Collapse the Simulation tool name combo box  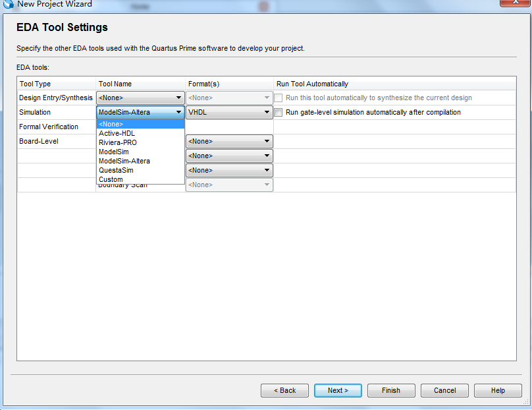pos(140,112)
